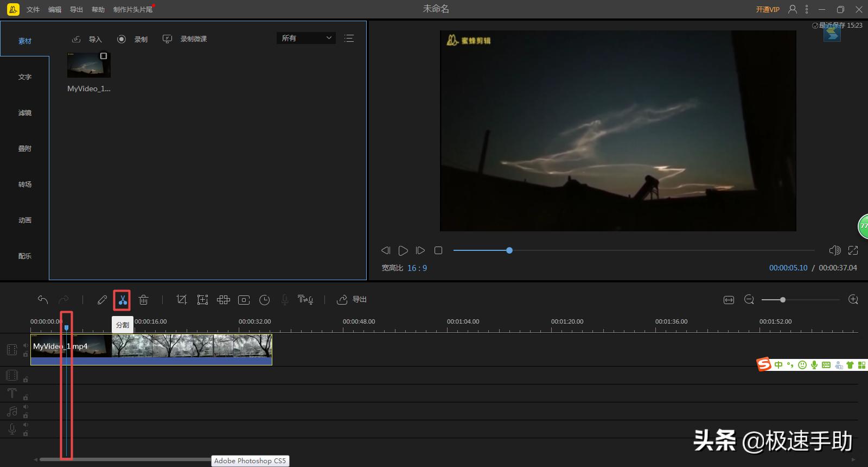Open the duration clock tool
Screen dimensions: 868x467
(x=264, y=300)
